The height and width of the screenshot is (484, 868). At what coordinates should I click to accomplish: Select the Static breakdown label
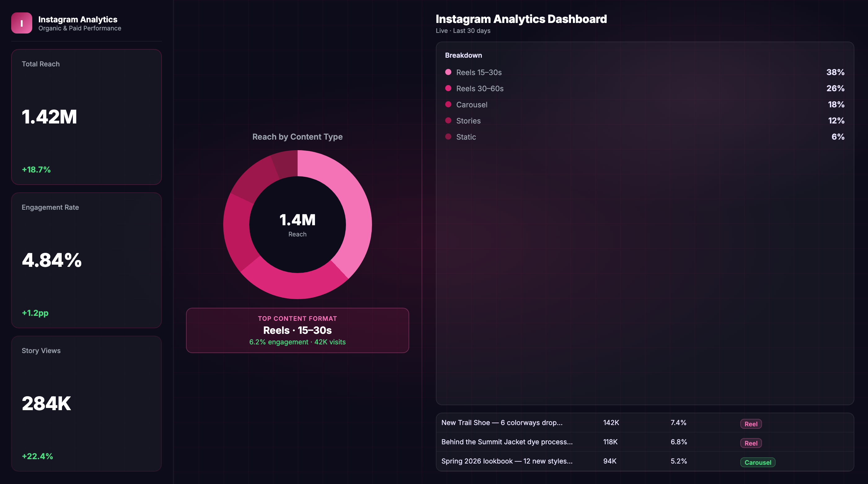pos(466,137)
